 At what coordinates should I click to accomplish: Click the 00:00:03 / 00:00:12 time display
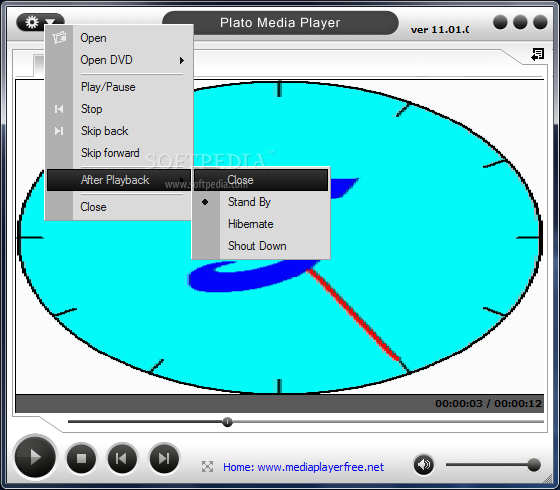click(488, 404)
